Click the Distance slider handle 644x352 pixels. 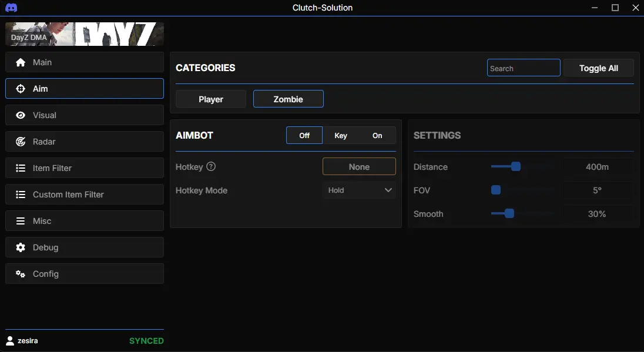[516, 167]
